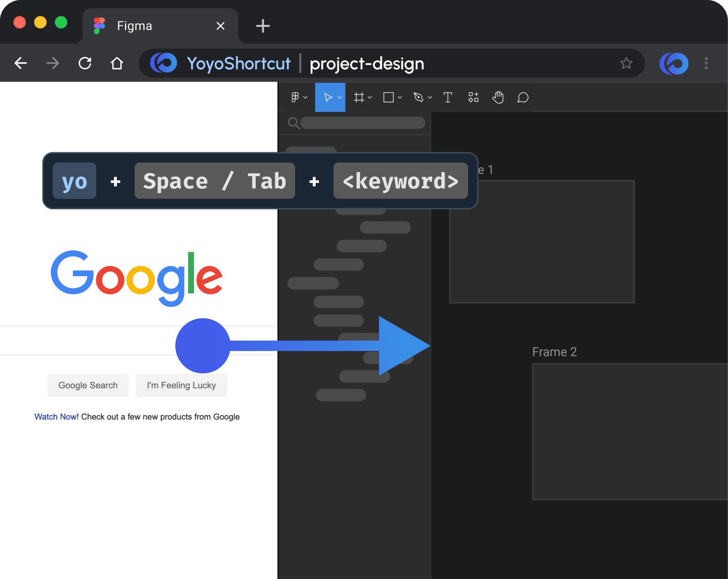728x579 pixels.
Task: Expand the Frame tool options chevron
Action: click(370, 97)
